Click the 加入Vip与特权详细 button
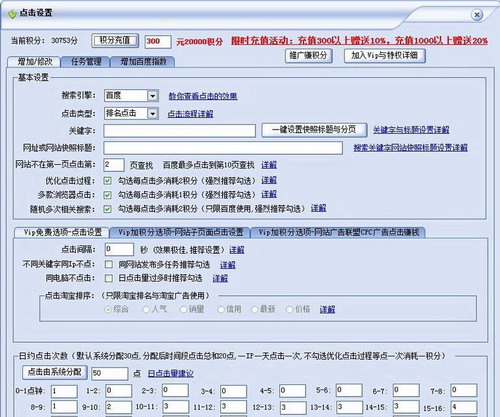500x417 pixels. [385, 55]
